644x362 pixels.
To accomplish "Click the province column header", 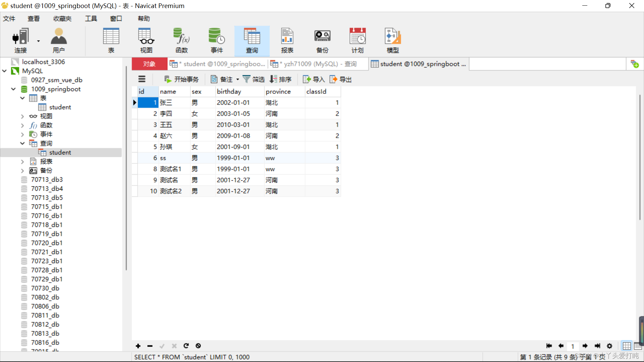I will pos(284,92).
